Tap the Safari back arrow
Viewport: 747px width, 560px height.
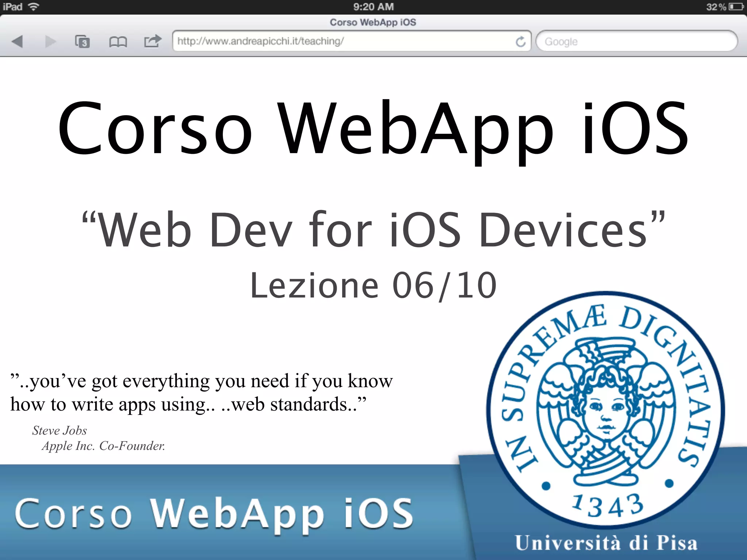click(x=17, y=42)
